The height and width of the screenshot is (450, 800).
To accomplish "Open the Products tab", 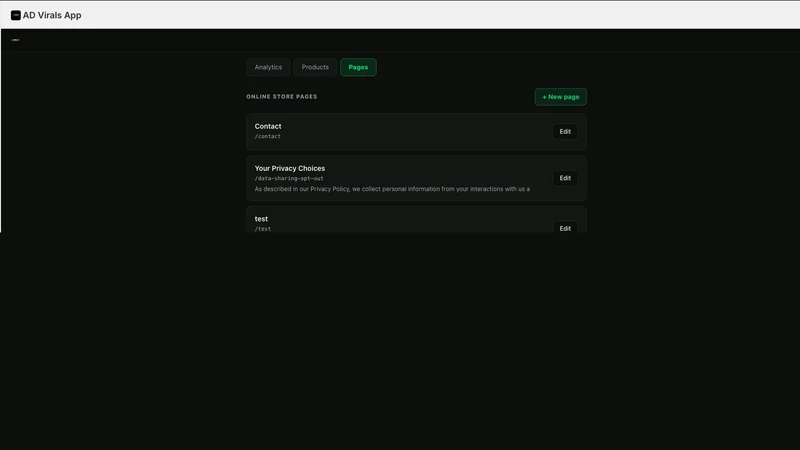I will click(x=315, y=67).
